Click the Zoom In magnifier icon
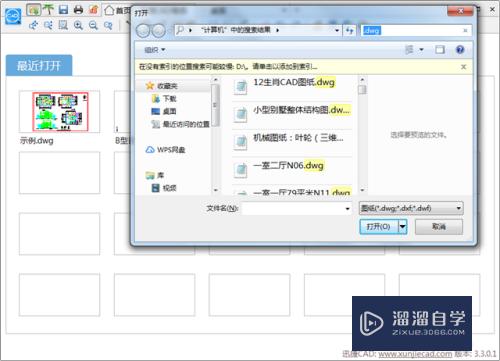Screen dimensions: 500x361 (x=78, y=25)
